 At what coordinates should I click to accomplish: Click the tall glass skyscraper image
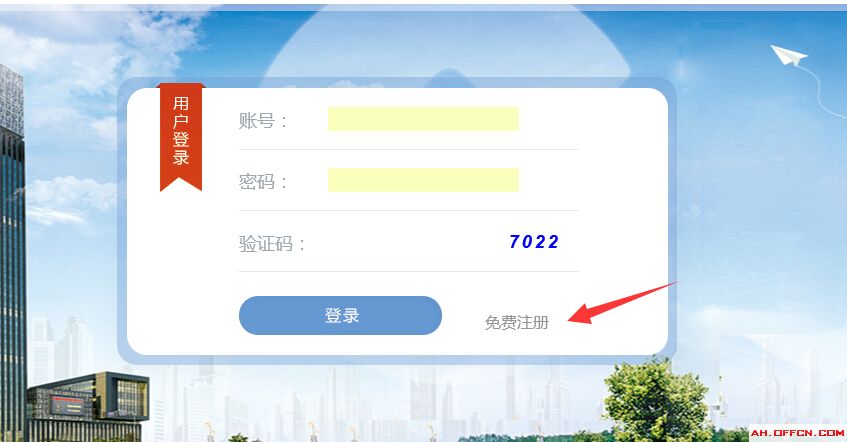tap(12, 254)
